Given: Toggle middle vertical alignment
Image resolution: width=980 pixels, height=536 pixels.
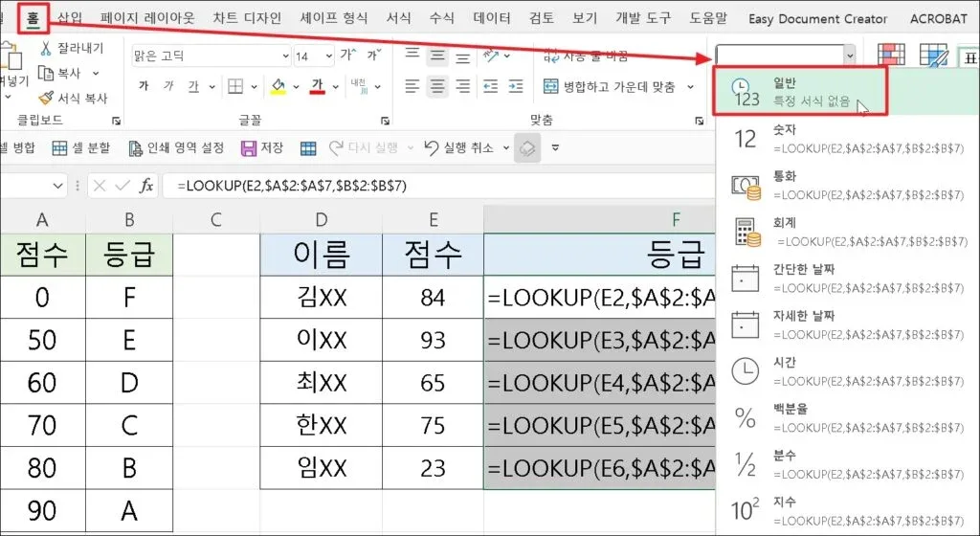Looking at the screenshot, I should coord(437,56).
